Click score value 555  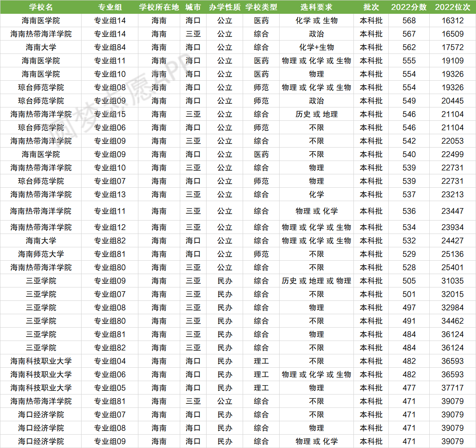409,61
